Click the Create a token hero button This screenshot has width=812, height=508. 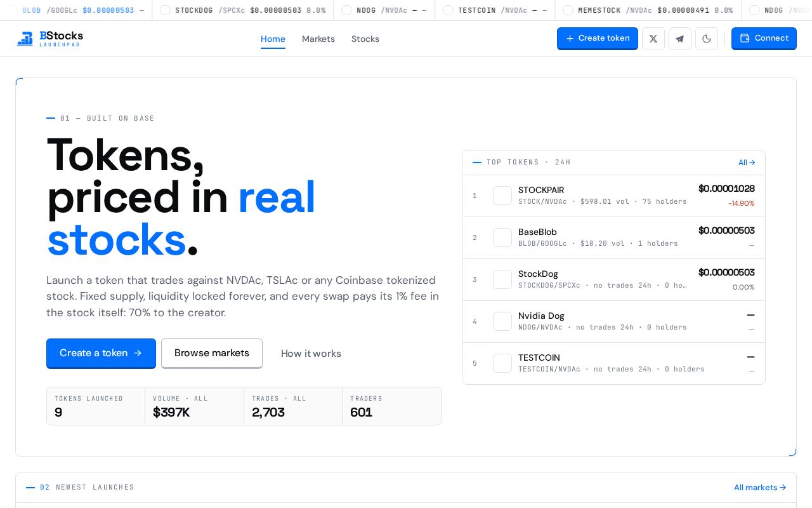coord(101,353)
